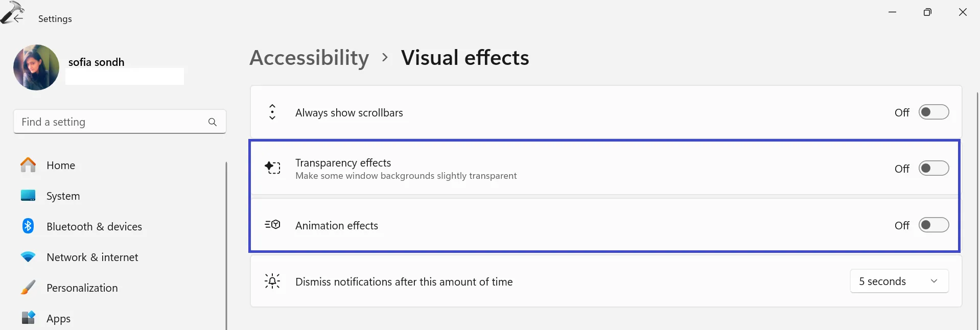Click the sofia sondh profile picture

pos(36,67)
